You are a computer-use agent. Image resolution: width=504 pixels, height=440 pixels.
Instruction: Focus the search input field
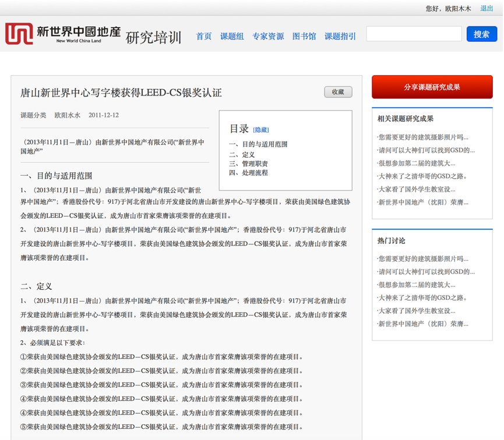coord(414,34)
